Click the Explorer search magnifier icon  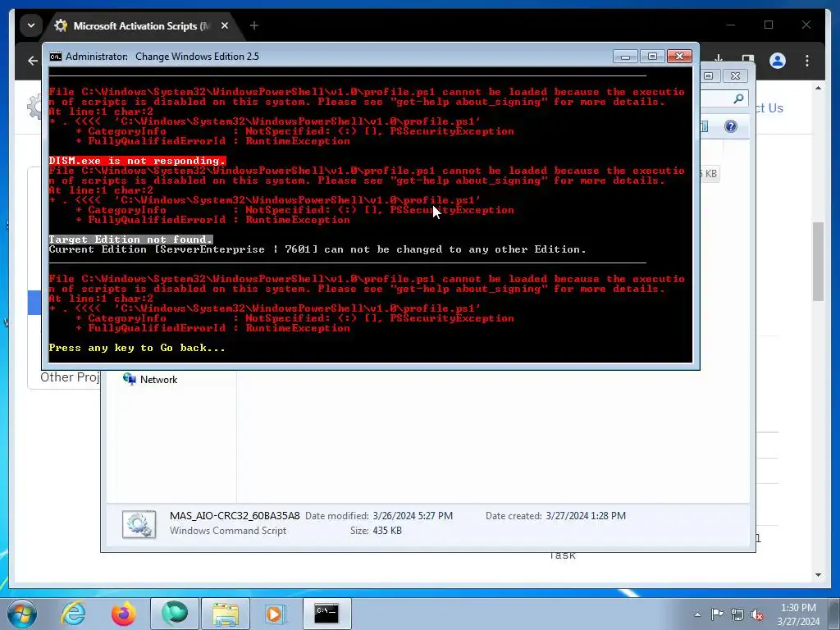click(738, 98)
